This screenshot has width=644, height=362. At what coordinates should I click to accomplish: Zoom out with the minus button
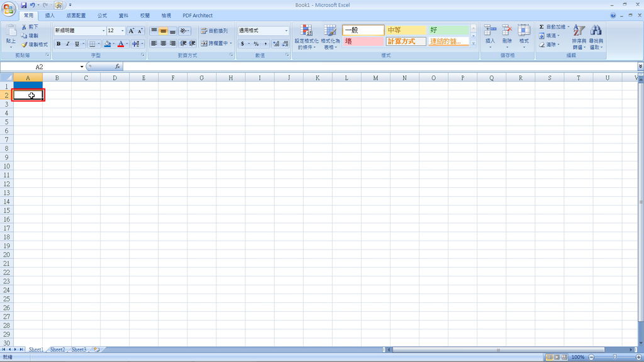coord(591,357)
